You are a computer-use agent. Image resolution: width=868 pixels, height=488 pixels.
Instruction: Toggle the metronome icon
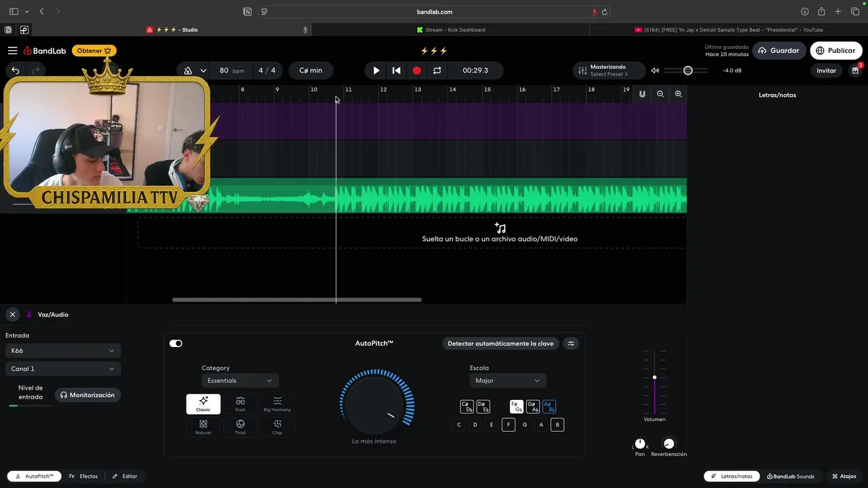tap(188, 70)
